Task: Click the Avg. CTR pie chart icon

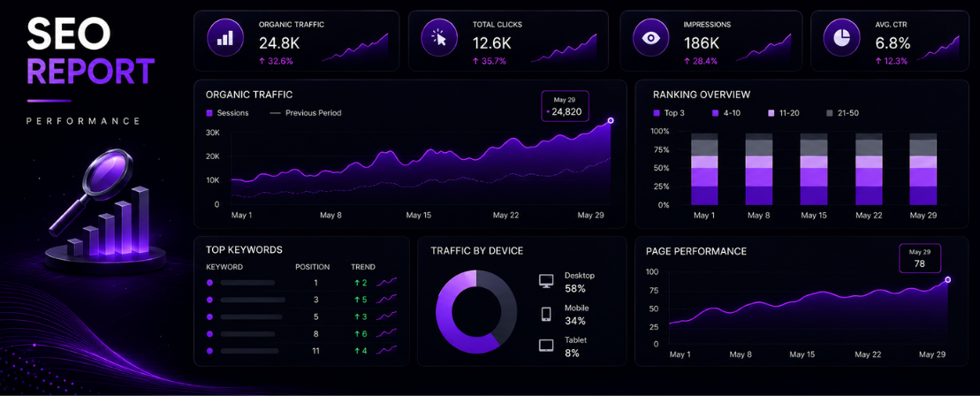Action: (x=840, y=38)
